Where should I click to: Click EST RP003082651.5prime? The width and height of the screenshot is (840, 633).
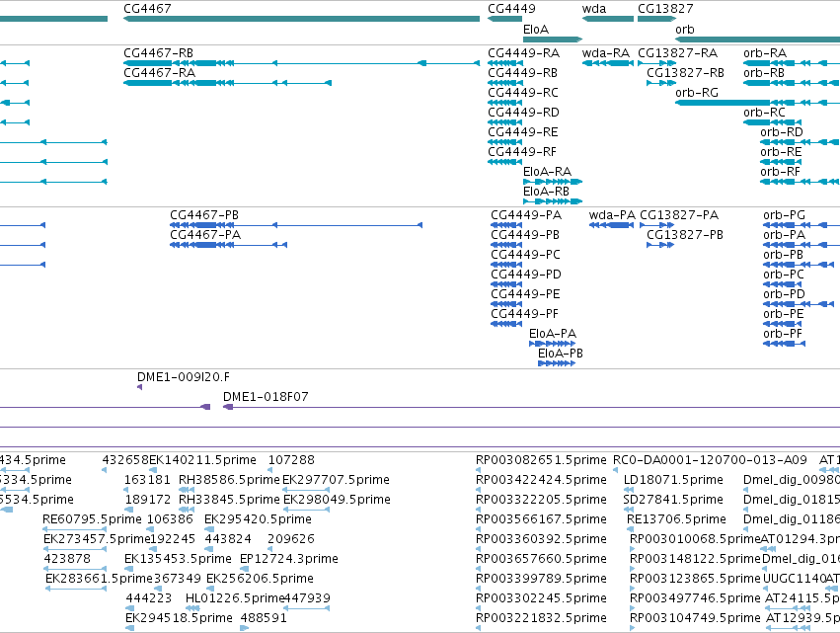[478, 470]
